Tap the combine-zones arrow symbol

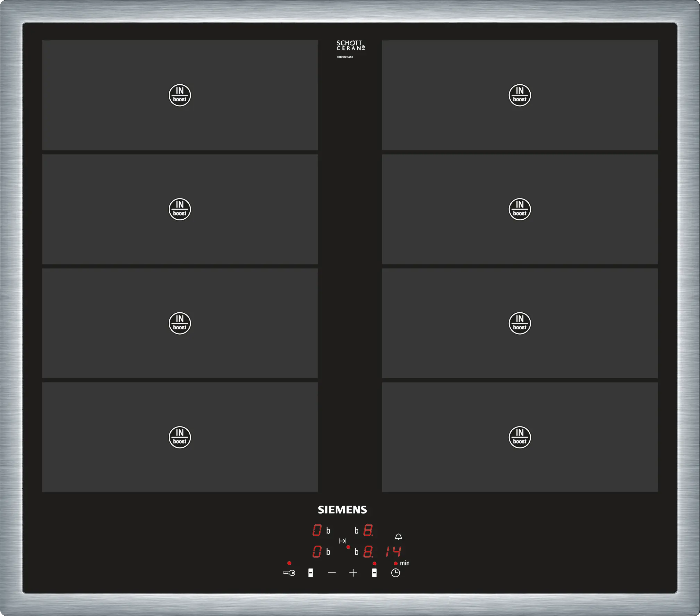[x=342, y=541]
